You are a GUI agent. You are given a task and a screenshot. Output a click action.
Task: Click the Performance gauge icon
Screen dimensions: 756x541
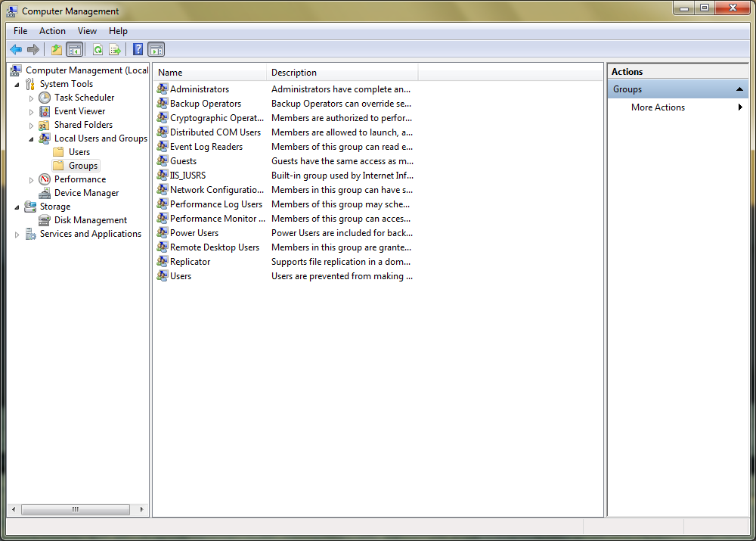click(45, 179)
